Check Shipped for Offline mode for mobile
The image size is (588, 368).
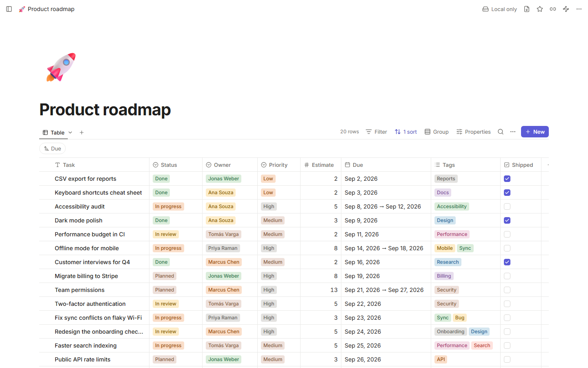click(507, 248)
